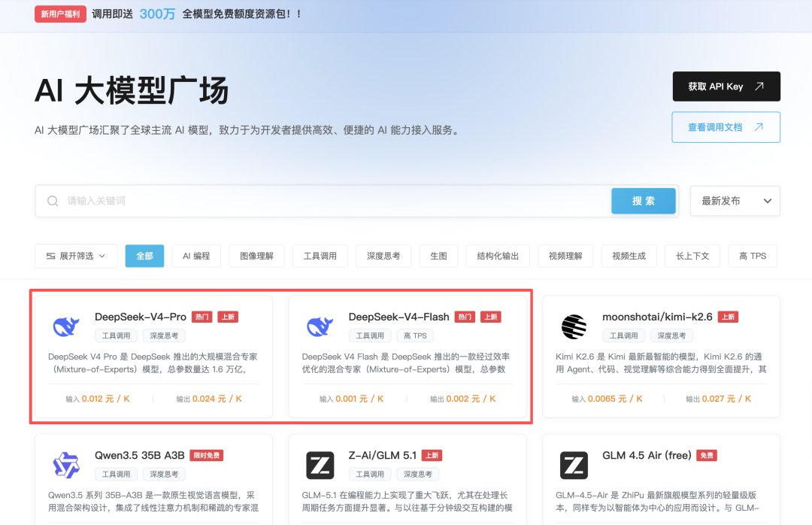Open the Qwen3.5 35B A3B model title

click(x=139, y=456)
